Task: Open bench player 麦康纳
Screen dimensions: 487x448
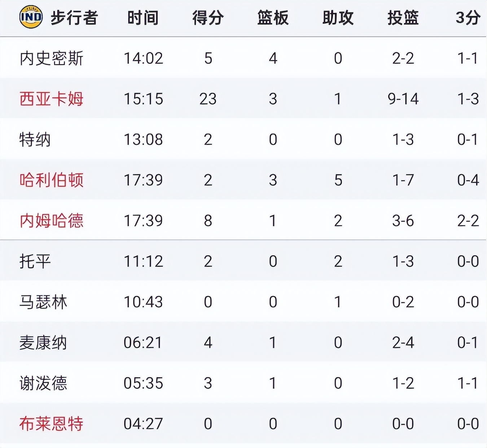Action: [x=43, y=342]
